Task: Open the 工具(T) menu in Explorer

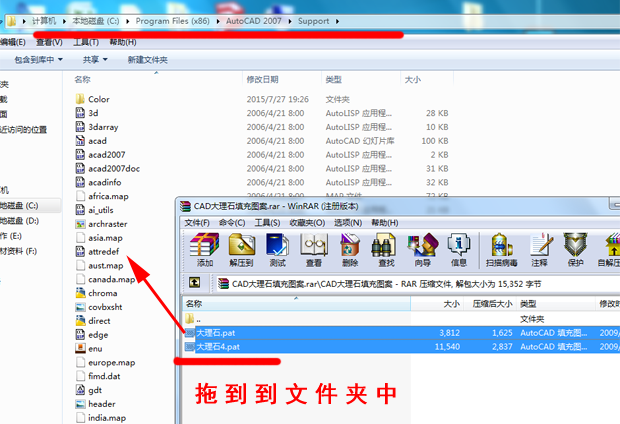Action: (x=86, y=42)
